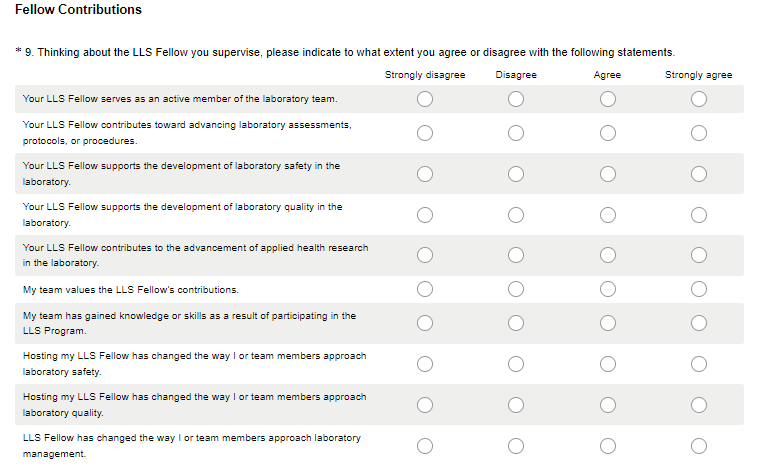Select Strongly disagree for active laboratory team member

425,99
